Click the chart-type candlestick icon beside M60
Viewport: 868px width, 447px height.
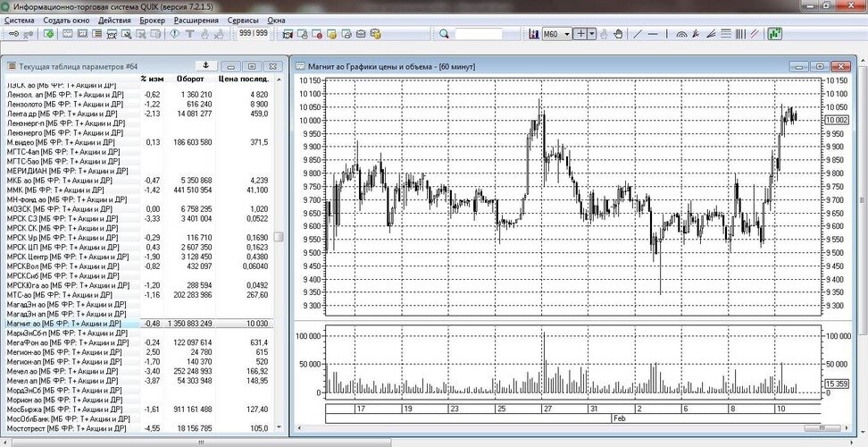tap(534, 34)
